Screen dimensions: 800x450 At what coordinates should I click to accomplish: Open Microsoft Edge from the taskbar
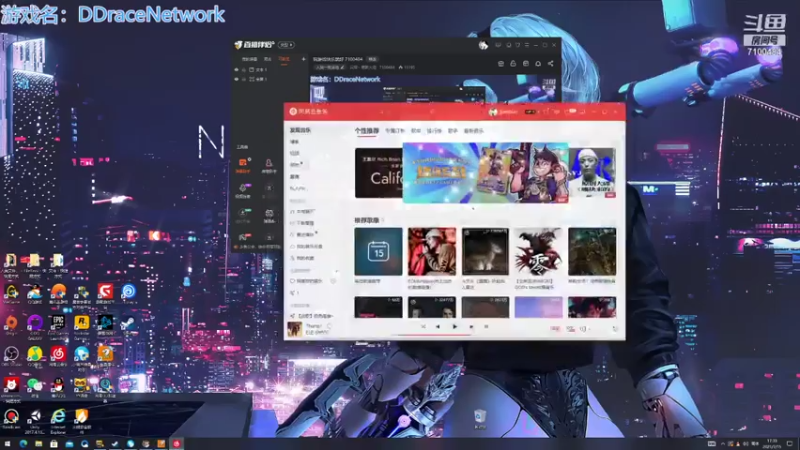[x=23, y=444]
